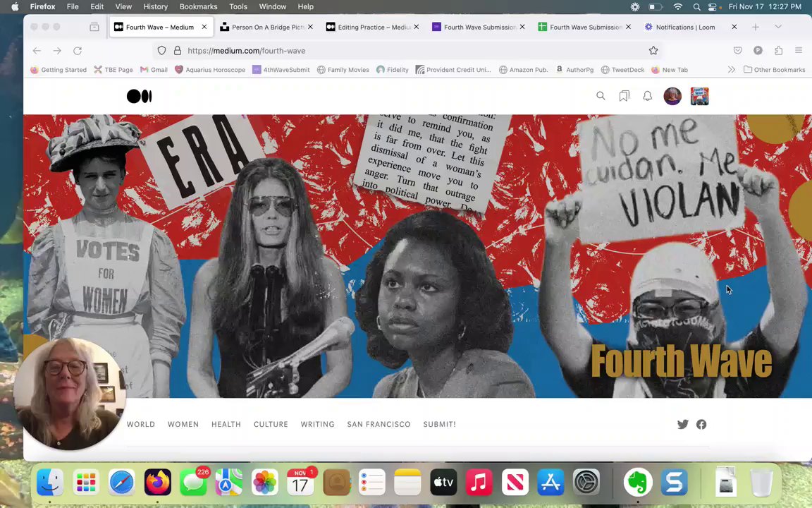Click the Medium logo icon

click(x=140, y=96)
